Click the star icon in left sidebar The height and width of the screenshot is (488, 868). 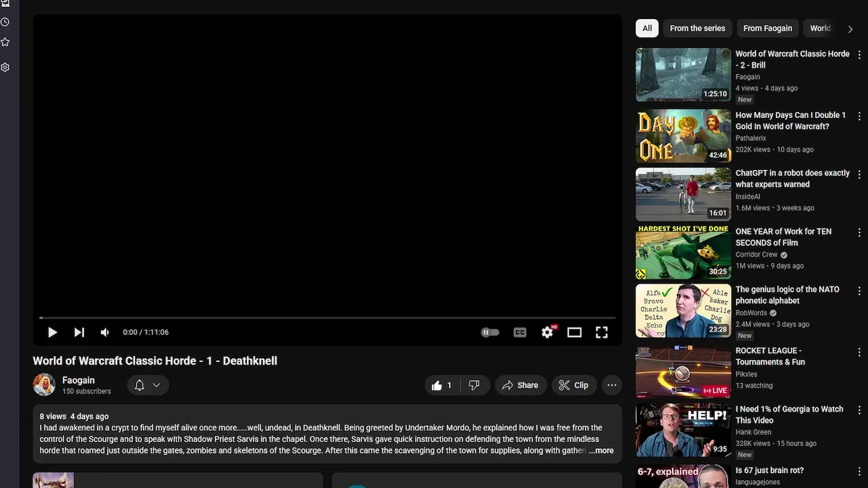click(x=5, y=42)
